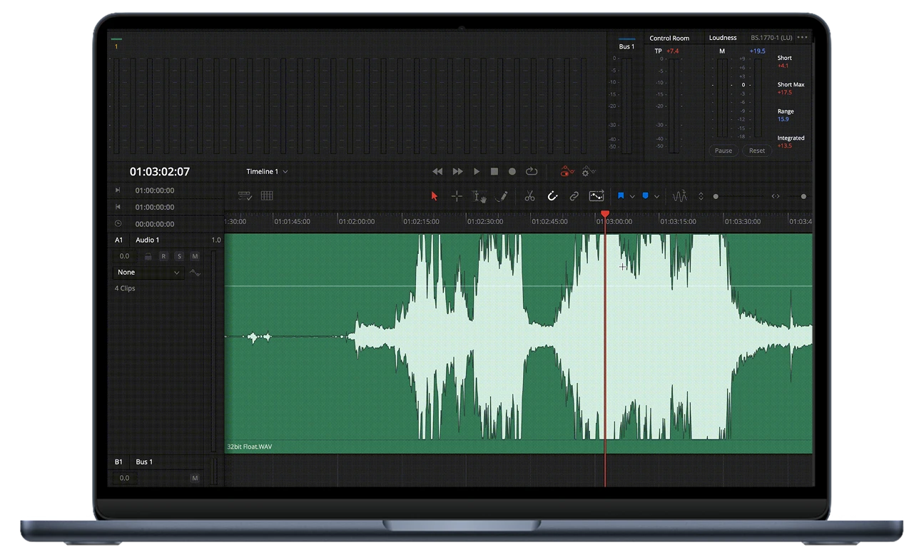Select the red arrow pointer tool
Viewport: 924px width, 560px height.
[435, 196]
